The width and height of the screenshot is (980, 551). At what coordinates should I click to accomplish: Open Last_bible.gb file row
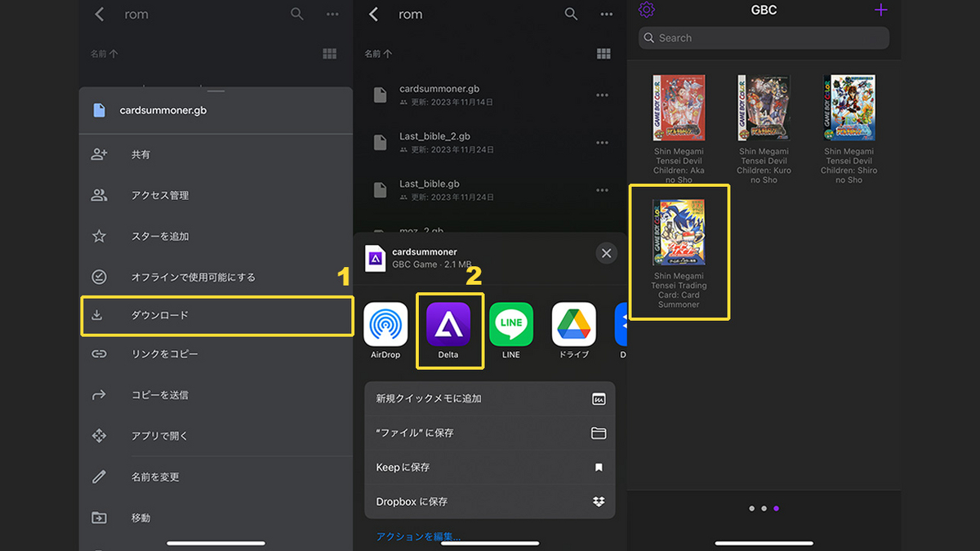491,189
